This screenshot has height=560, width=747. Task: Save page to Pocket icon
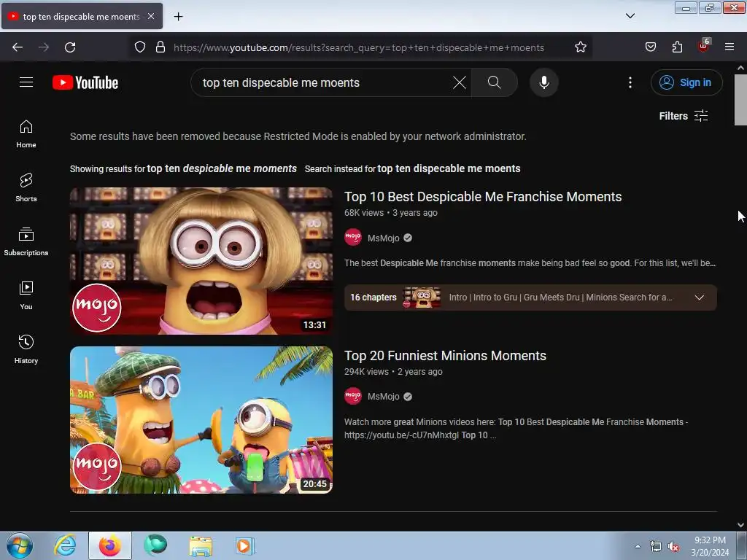coord(651,47)
